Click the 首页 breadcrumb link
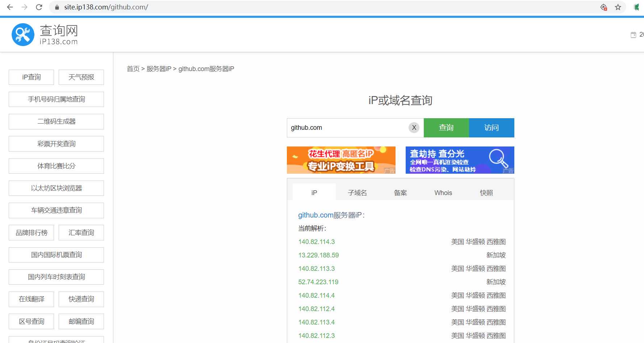The width and height of the screenshot is (644, 343). click(133, 69)
